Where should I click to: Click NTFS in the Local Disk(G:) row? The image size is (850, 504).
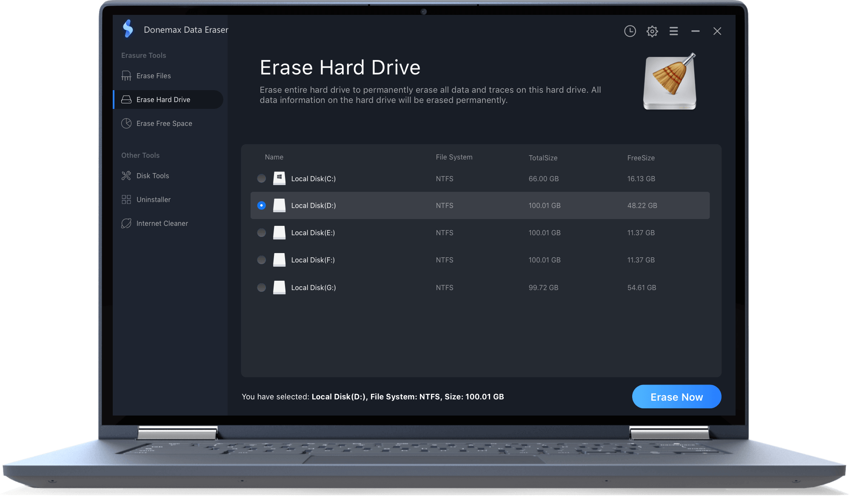coord(445,288)
